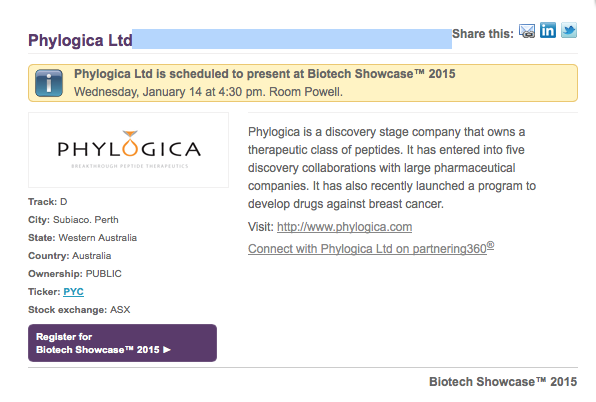Click the Share this label
The width and height of the screenshot is (596, 402).
click(x=483, y=34)
